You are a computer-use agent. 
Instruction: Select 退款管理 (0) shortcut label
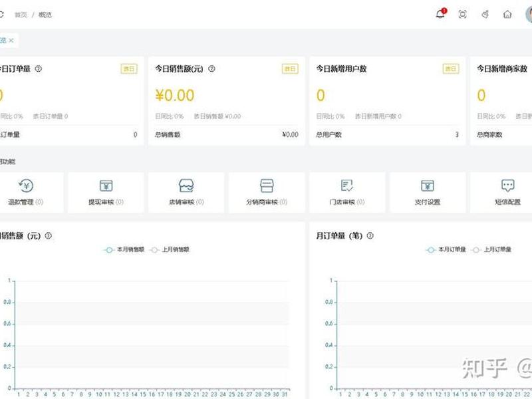[26, 202]
